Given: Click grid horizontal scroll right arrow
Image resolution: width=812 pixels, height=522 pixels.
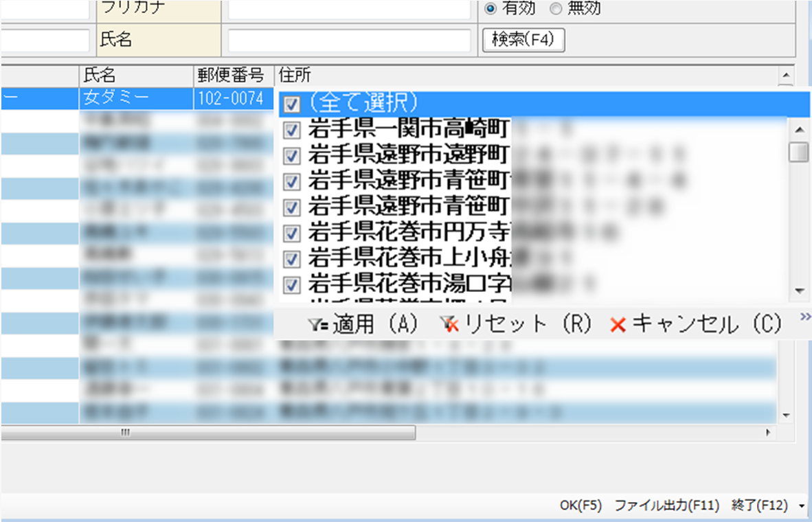Looking at the screenshot, I should (x=768, y=432).
